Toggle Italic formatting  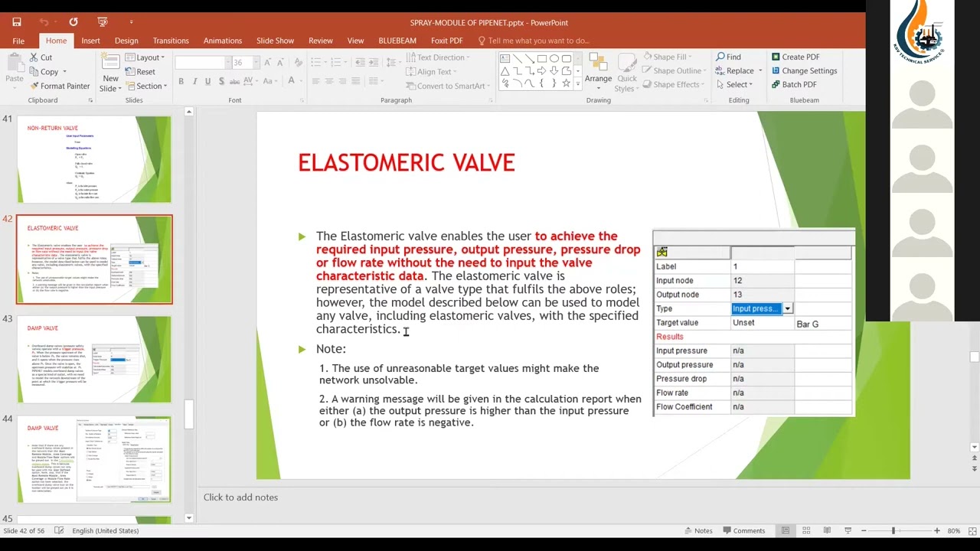[x=194, y=81]
